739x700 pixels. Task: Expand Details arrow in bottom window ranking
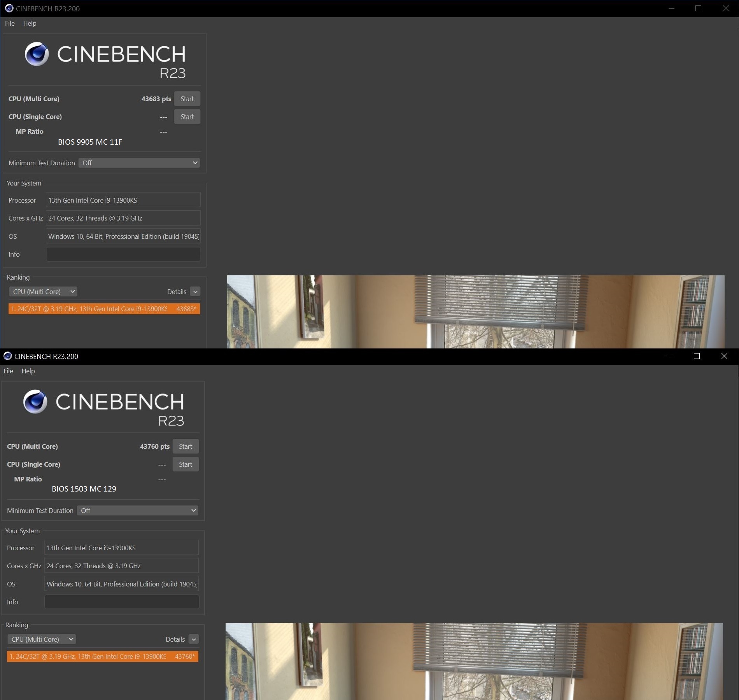pyautogui.click(x=194, y=639)
